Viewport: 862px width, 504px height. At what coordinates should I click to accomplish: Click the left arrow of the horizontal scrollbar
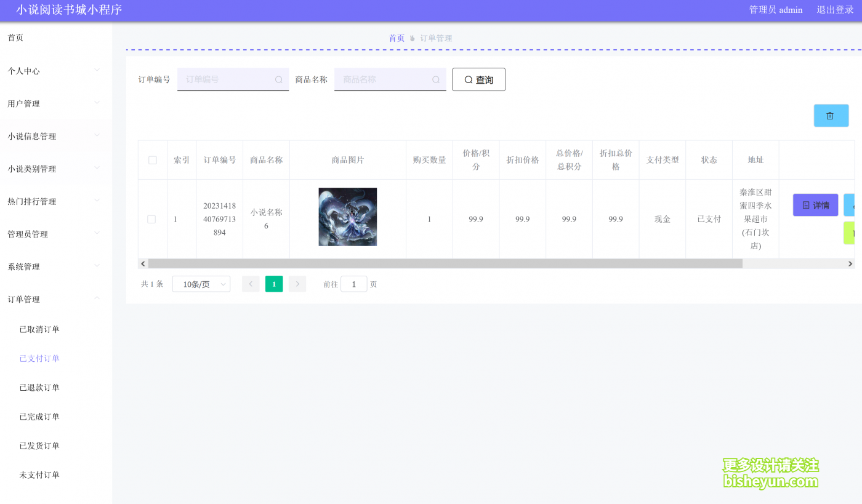pyautogui.click(x=143, y=263)
